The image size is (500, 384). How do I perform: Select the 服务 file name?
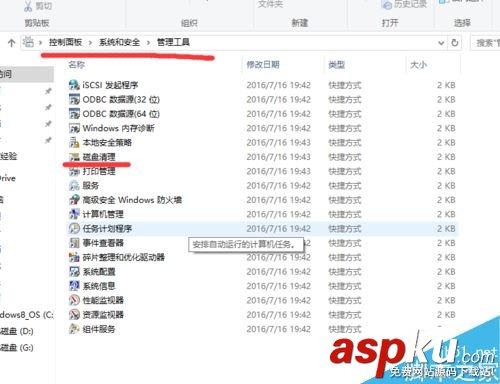(91, 185)
